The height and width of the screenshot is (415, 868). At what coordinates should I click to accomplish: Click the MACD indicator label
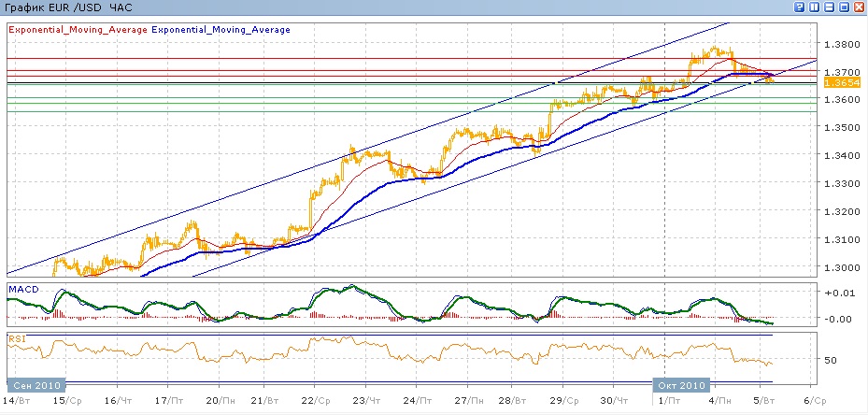click(22, 290)
